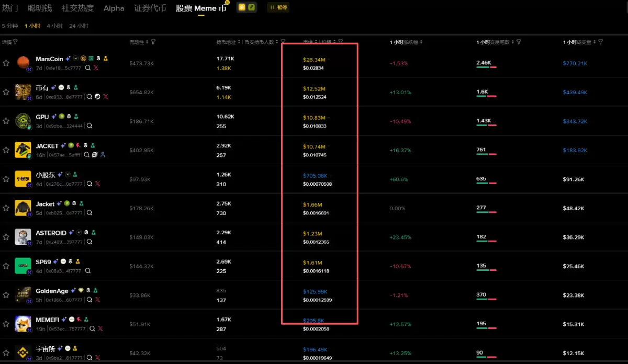Click the sparkle icon beside MarsCoin name

click(x=69, y=59)
